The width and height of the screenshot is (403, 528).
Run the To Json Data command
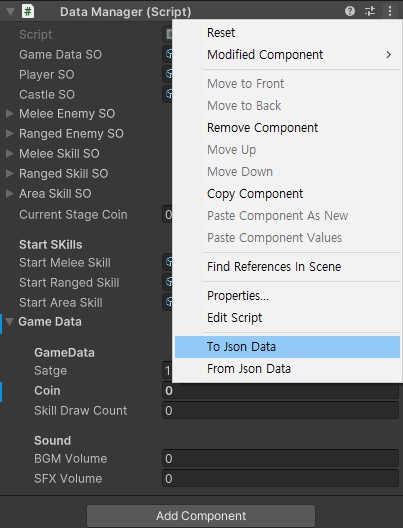tap(287, 347)
